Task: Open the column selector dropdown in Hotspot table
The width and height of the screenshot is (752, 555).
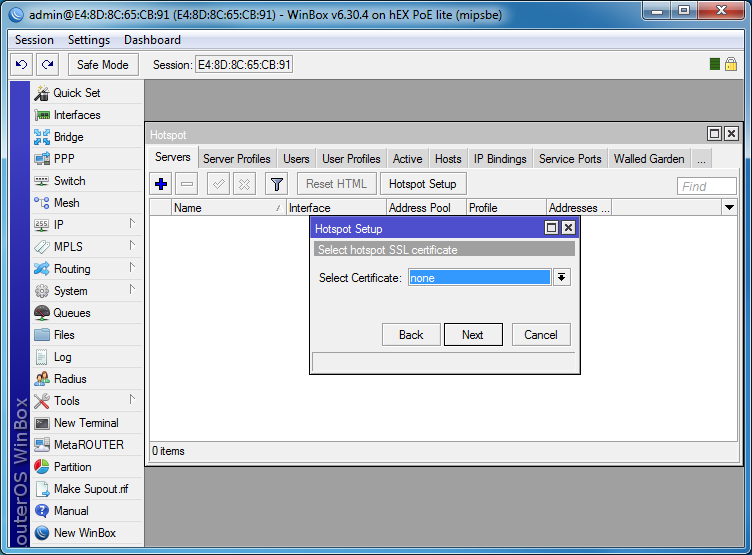Action: 729,208
